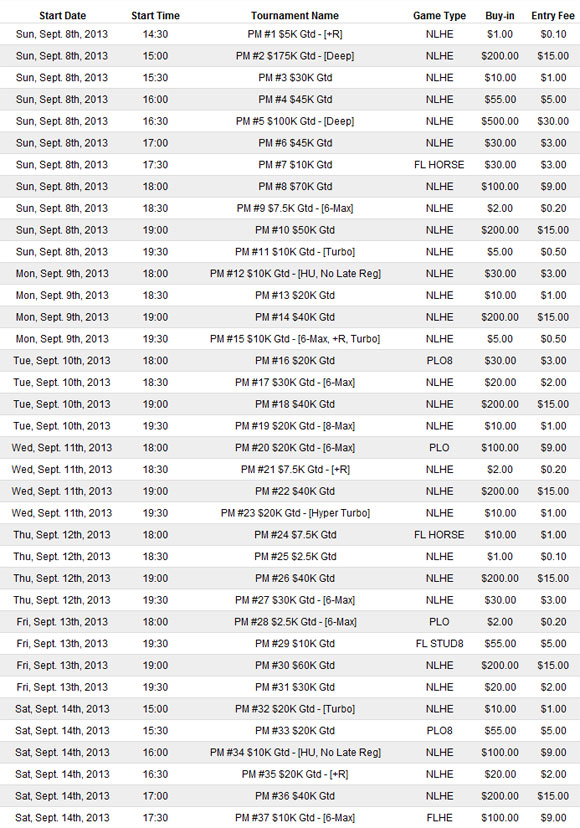Select PM #34 $10K Gtd - [HU, No Late Reg]

point(295,752)
